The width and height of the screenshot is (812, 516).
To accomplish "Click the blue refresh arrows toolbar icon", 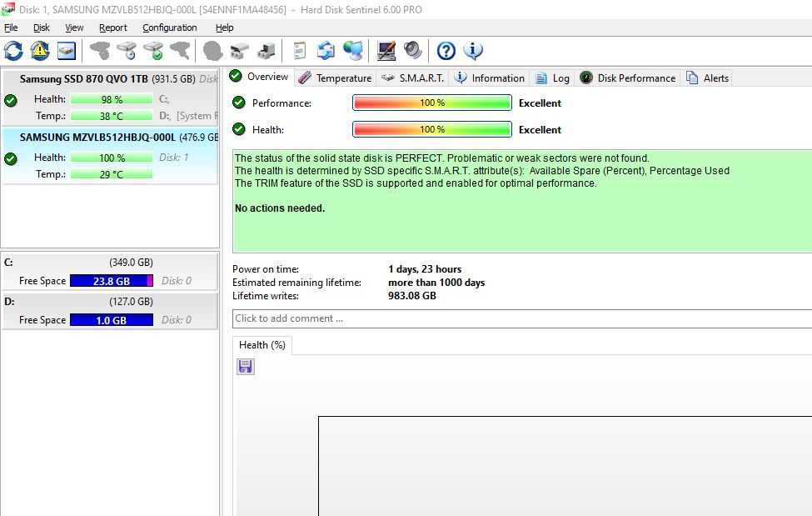I will click(13, 51).
